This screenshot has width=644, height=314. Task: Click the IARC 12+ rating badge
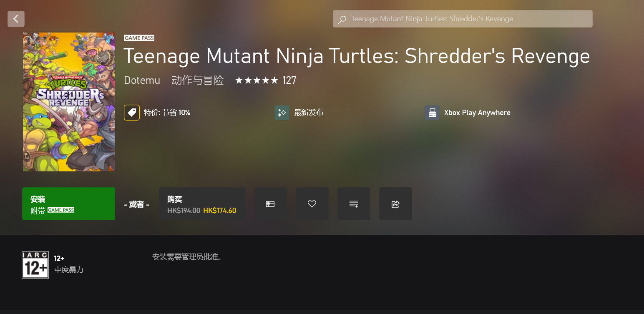(35, 265)
